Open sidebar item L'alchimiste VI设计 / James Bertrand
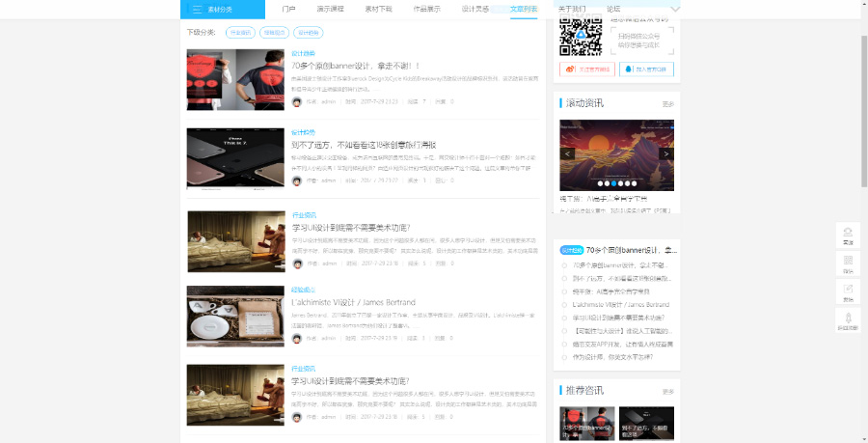The height and width of the screenshot is (443, 868). [x=620, y=305]
